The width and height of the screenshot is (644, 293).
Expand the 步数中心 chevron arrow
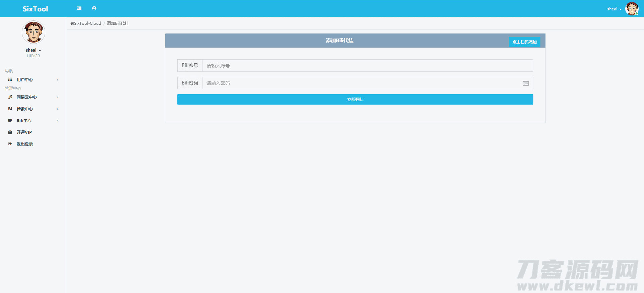(x=57, y=109)
